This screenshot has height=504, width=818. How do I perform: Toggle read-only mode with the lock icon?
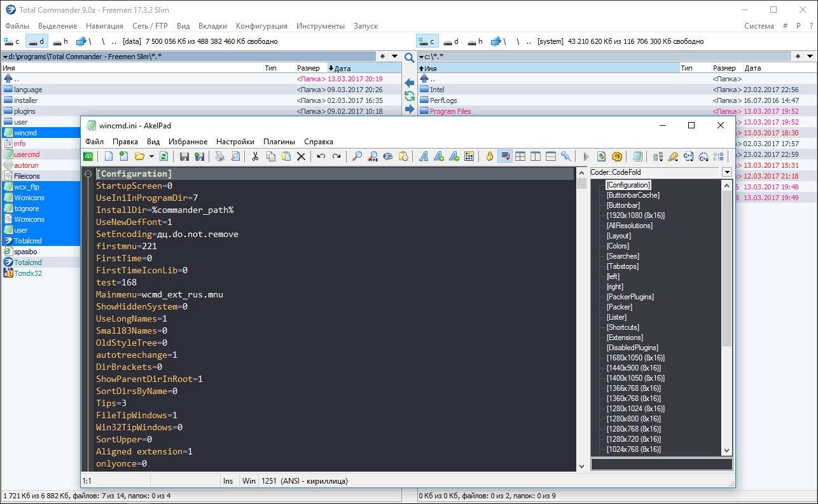coord(489,156)
